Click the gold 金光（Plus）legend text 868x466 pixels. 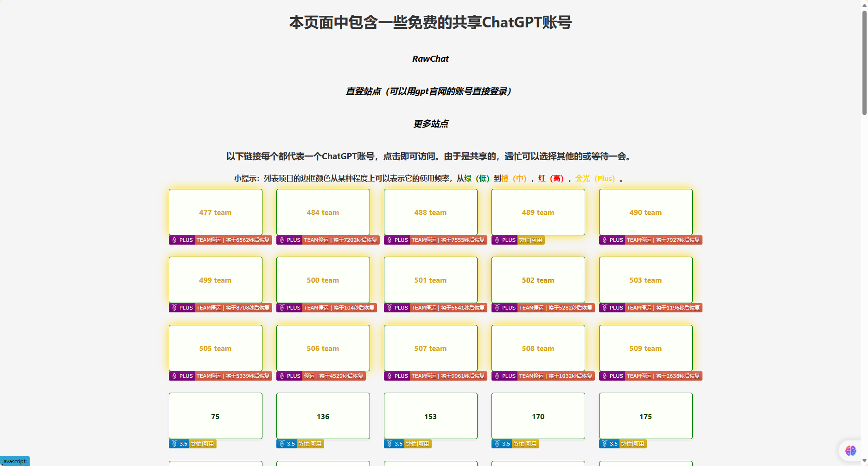tap(595, 179)
